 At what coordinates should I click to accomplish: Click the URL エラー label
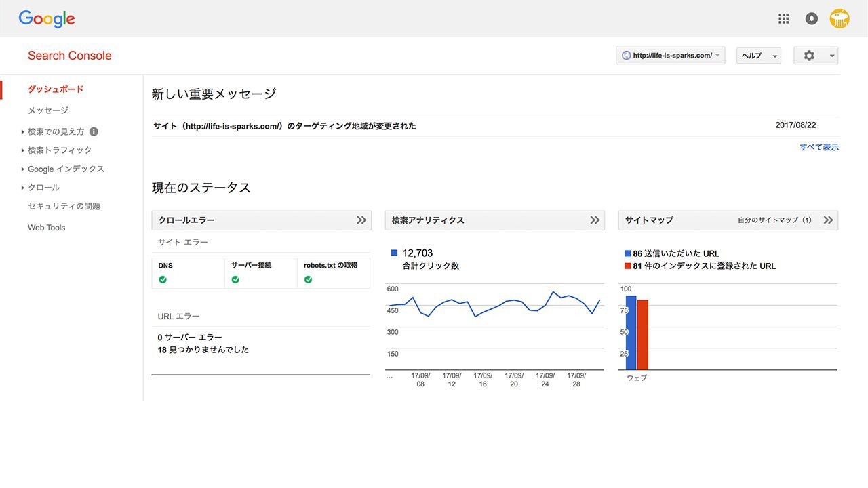178,317
